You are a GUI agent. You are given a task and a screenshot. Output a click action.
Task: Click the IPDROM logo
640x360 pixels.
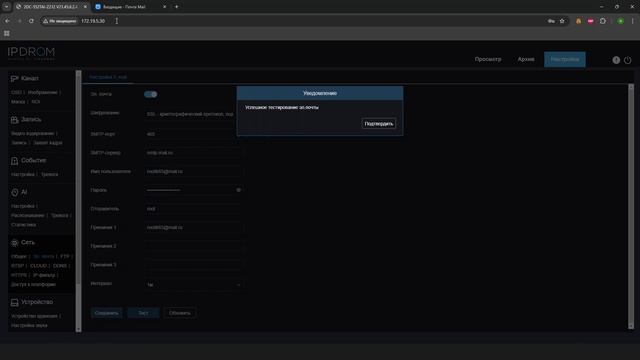[x=31, y=53]
